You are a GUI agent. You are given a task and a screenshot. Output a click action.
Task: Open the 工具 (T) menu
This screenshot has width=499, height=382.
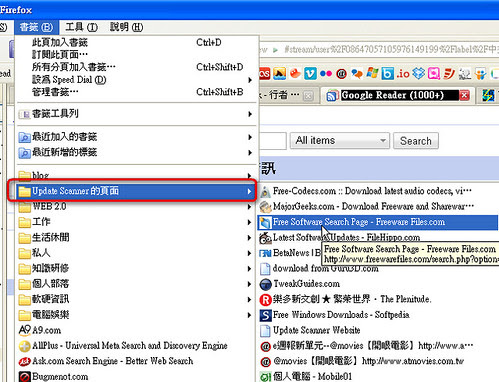point(81,27)
